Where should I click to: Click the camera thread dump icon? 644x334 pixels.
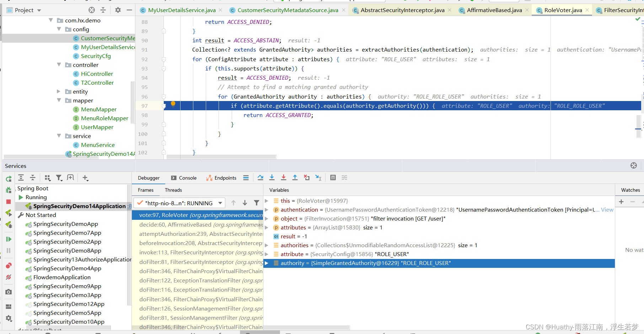tap(9, 292)
